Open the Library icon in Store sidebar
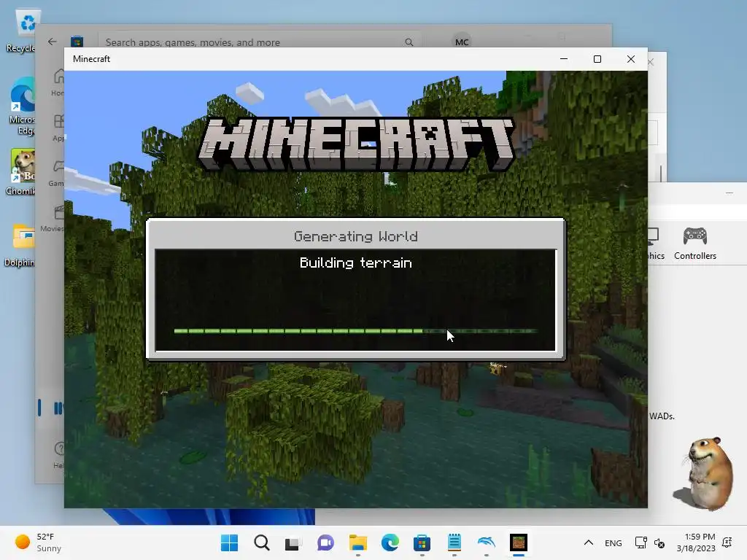 click(x=58, y=408)
